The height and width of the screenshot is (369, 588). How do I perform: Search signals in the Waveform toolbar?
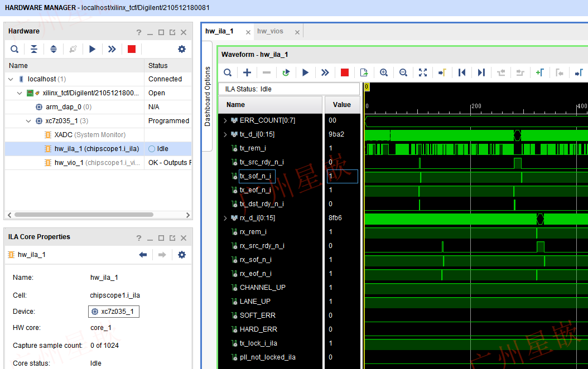(x=228, y=72)
